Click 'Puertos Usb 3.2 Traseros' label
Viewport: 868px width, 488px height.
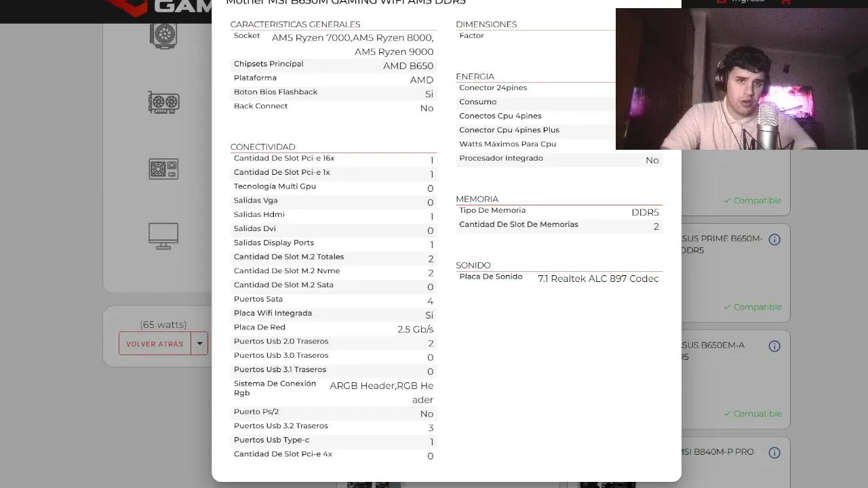281,426
